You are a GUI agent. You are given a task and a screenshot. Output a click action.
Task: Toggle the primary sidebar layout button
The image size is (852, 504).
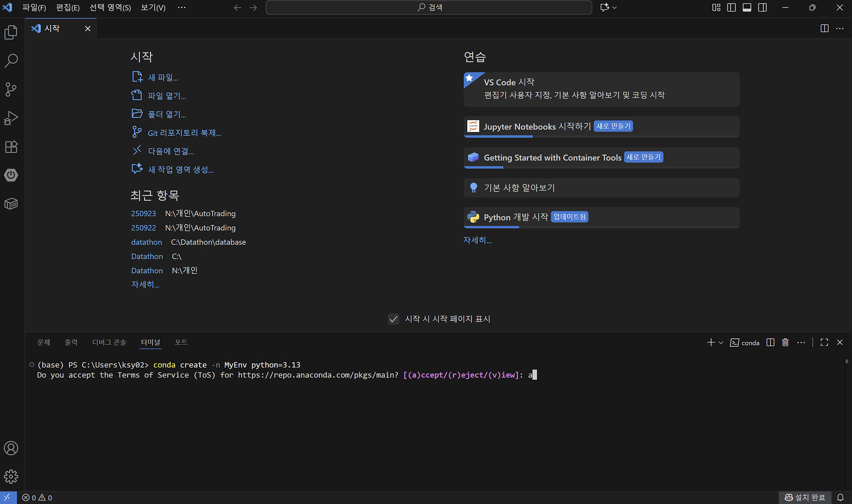tap(731, 8)
